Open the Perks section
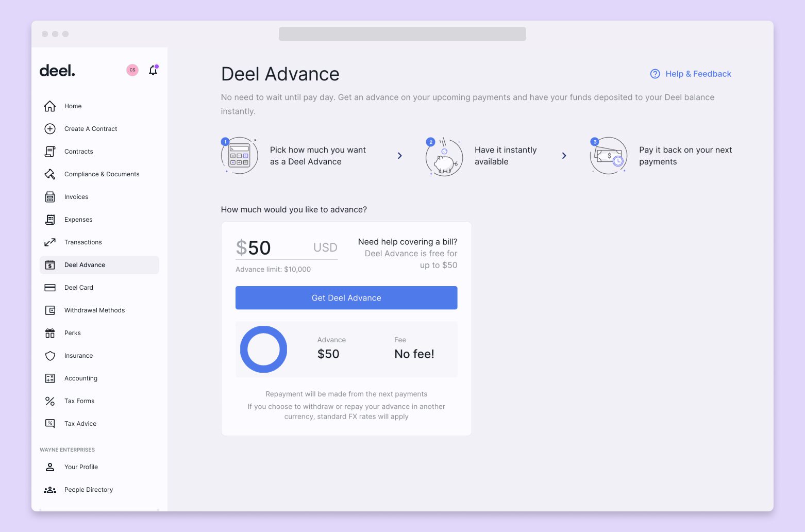This screenshot has height=532, width=805. click(x=72, y=332)
